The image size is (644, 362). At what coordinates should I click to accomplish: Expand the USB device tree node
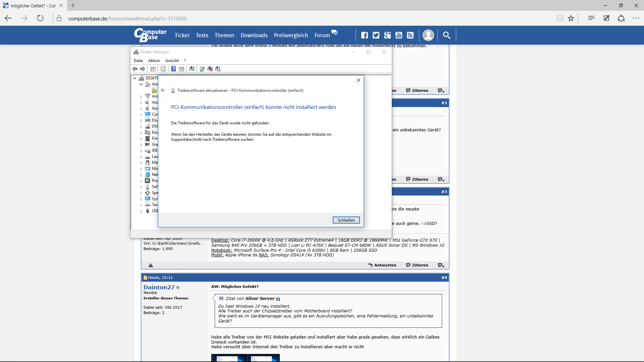pos(141,211)
